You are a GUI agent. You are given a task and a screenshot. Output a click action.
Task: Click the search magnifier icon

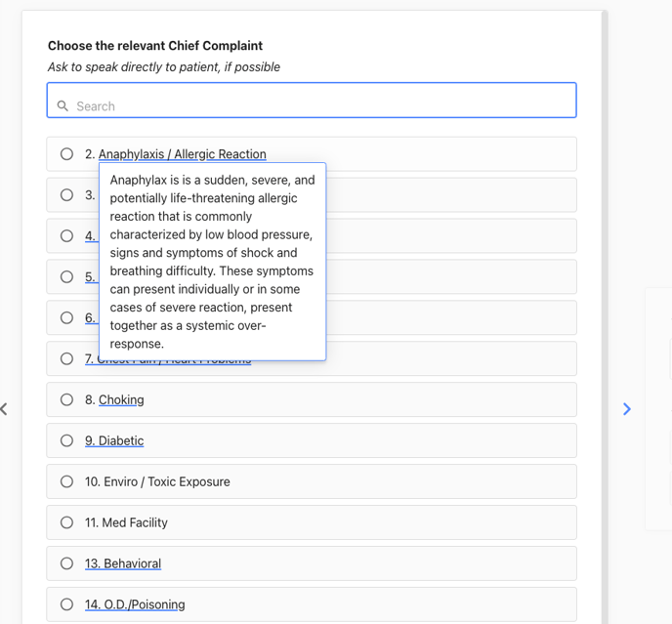pos(63,105)
